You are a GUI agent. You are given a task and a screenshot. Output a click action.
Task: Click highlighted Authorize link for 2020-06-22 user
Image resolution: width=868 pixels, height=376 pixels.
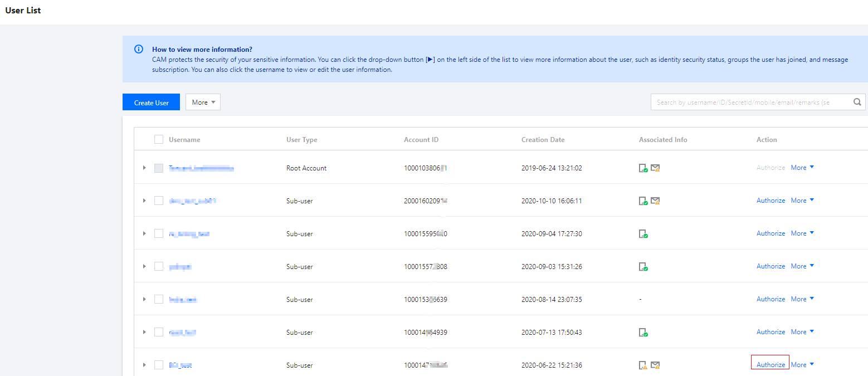point(771,365)
